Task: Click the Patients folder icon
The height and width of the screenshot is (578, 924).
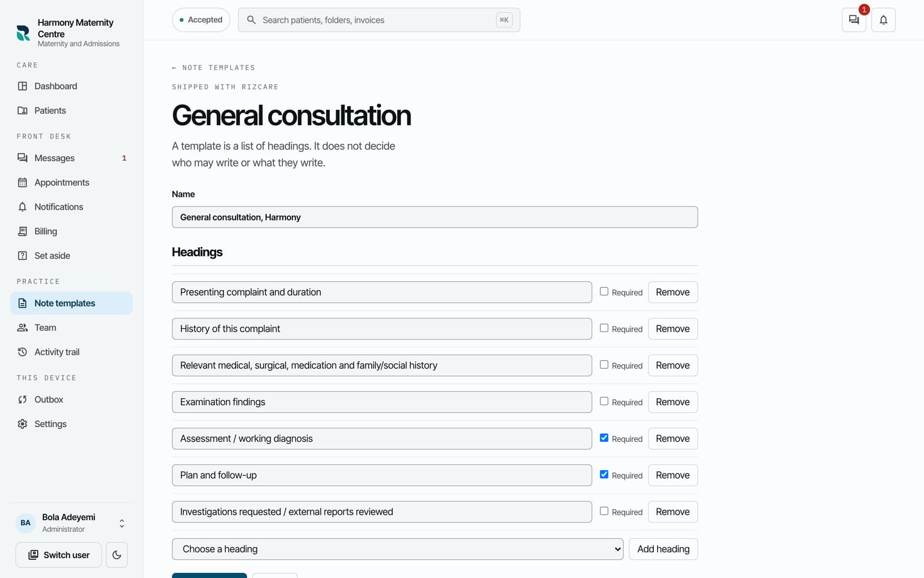Action: 22,110
